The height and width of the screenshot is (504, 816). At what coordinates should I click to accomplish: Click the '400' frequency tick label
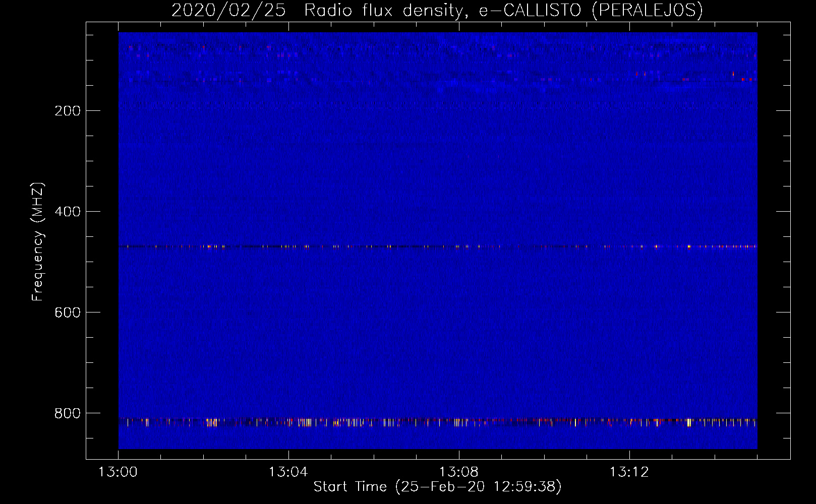click(68, 212)
